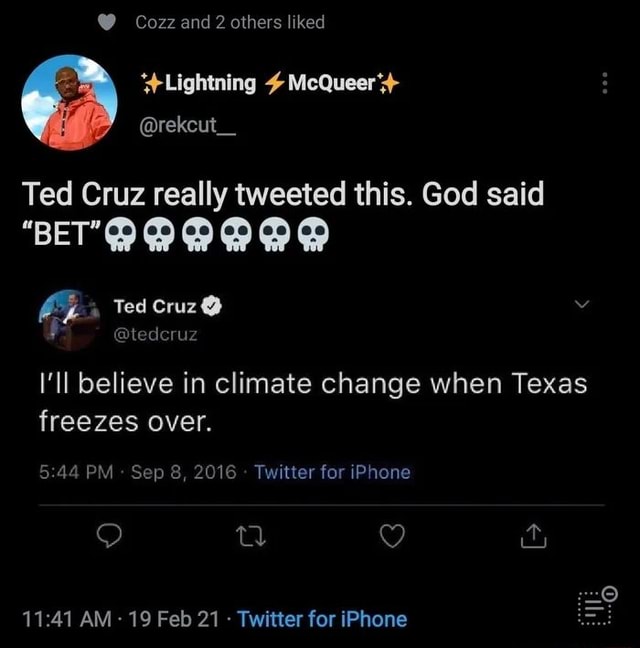The height and width of the screenshot is (648, 640).
Task: Click Ted Cruz's blue verified badge
Action: [x=211, y=308]
